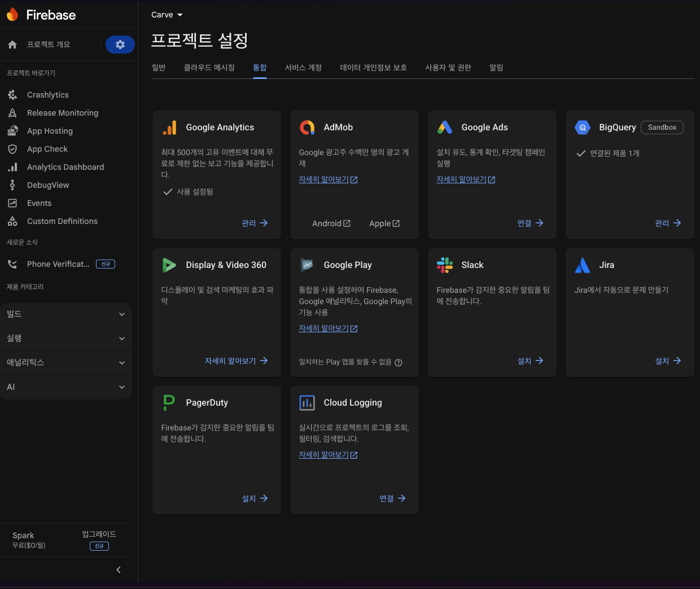Click the Google Analytics card icon

(x=169, y=128)
